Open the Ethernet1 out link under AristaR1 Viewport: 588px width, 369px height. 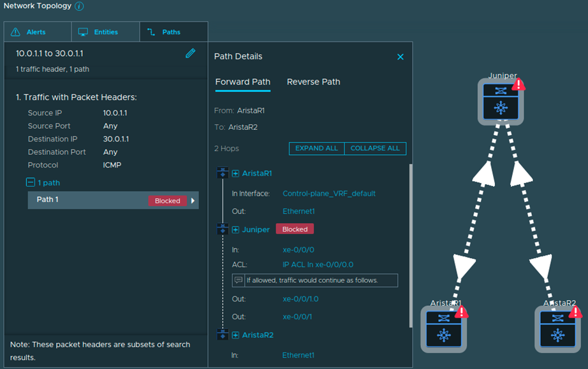298,212
